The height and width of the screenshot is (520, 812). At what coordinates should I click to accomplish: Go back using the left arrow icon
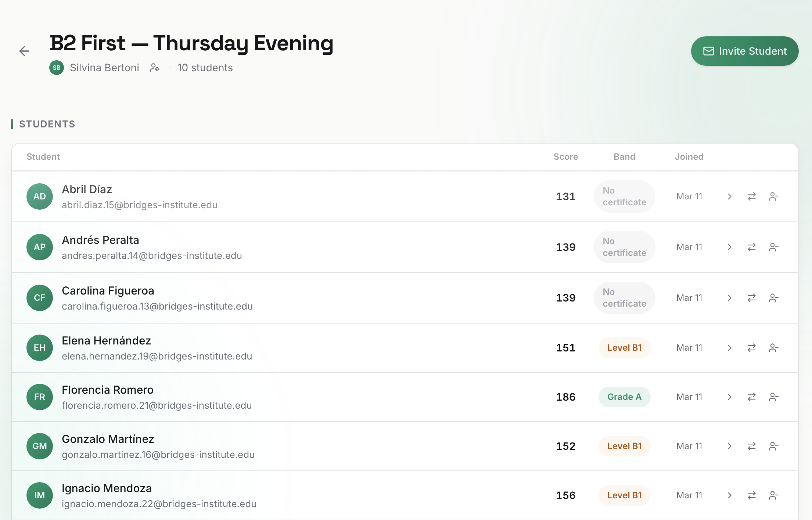(24, 51)
